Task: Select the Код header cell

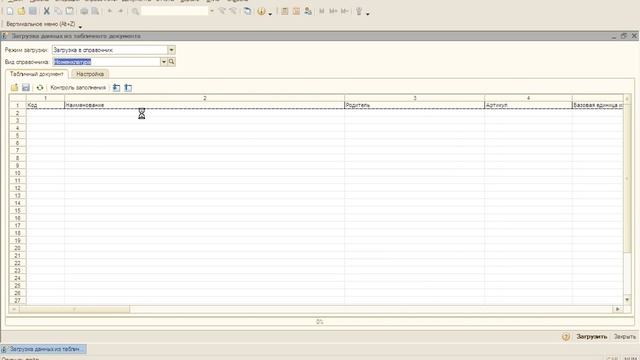Action: click(45, 105)
